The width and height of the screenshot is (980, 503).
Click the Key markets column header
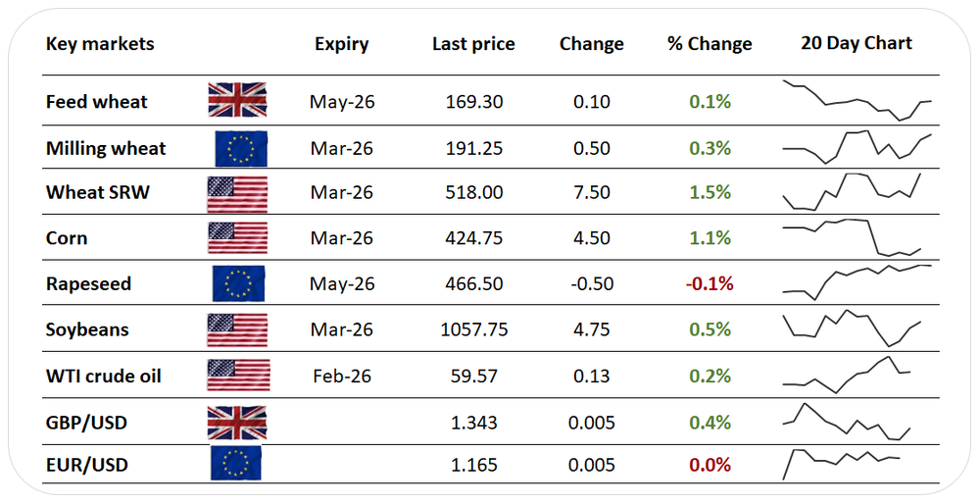[100, 44]
